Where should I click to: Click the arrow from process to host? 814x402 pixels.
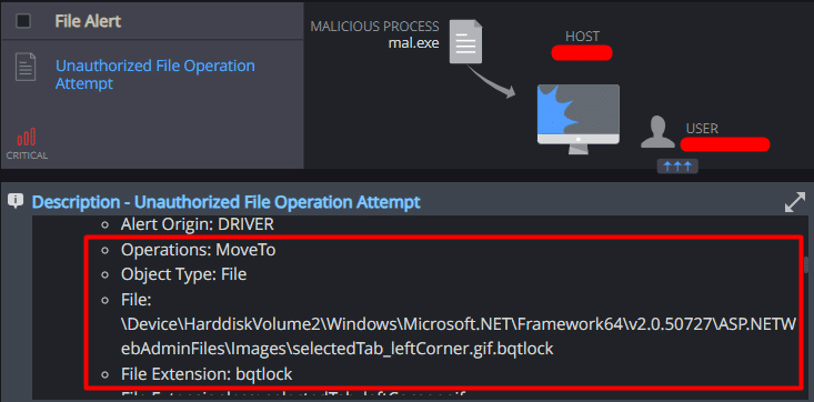point(494,83)
